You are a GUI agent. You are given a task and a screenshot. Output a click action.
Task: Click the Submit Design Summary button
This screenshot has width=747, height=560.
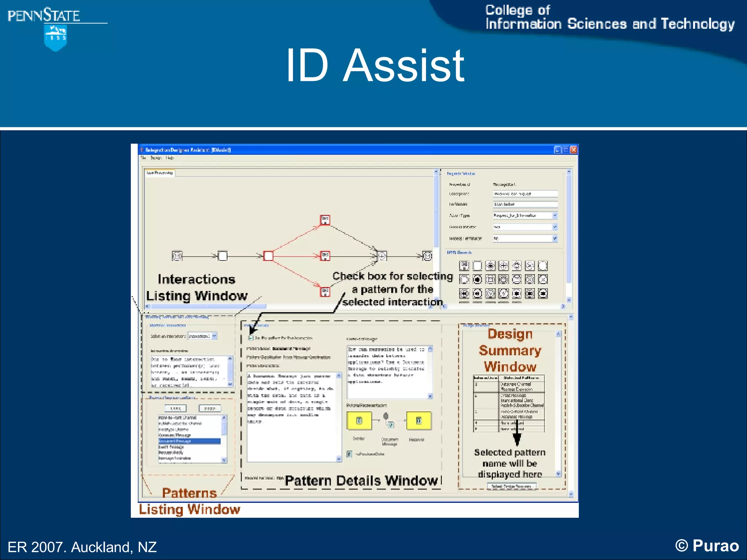pos(512,486)
